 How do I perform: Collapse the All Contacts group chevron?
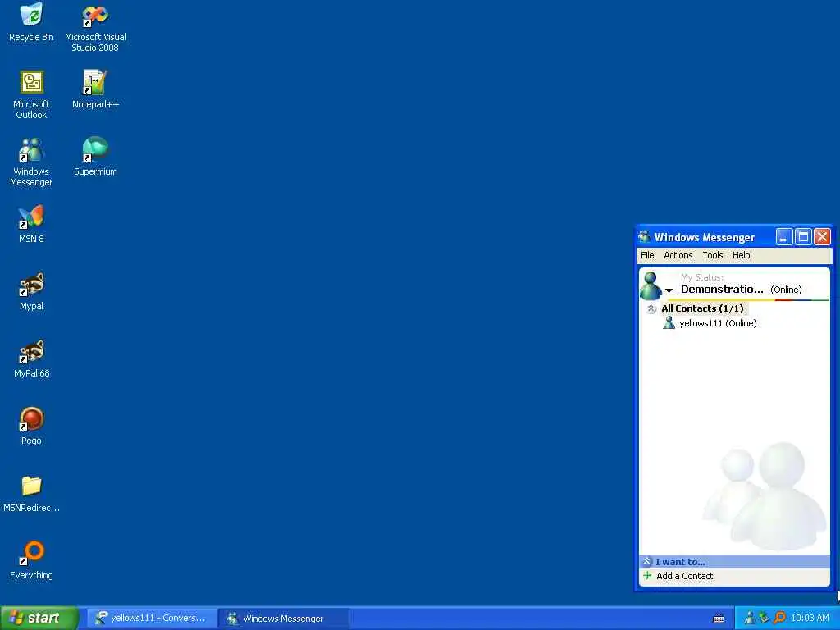[651, 308]
